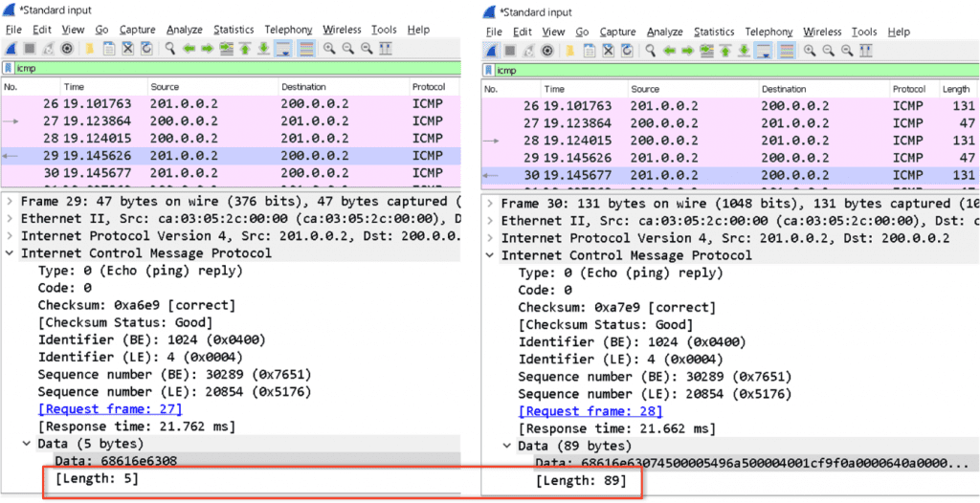
Task: Open capture options in left Wireshark window
Action: click(67, 48)
